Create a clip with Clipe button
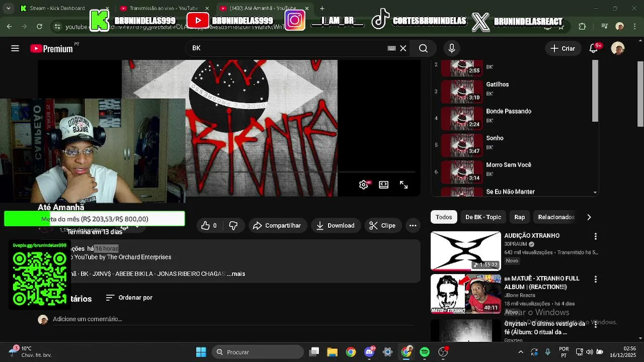644x362 pixels. (383, 226)
